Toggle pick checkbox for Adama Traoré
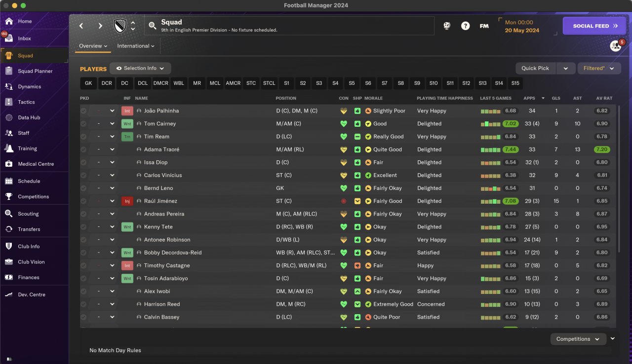 pos(83,149)
